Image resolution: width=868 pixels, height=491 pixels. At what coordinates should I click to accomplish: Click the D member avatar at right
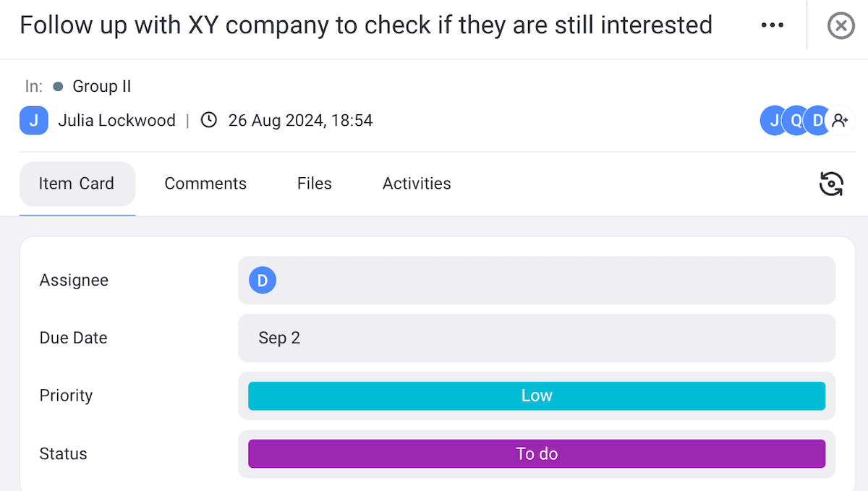pyautogui.click(x=817, y=121)
